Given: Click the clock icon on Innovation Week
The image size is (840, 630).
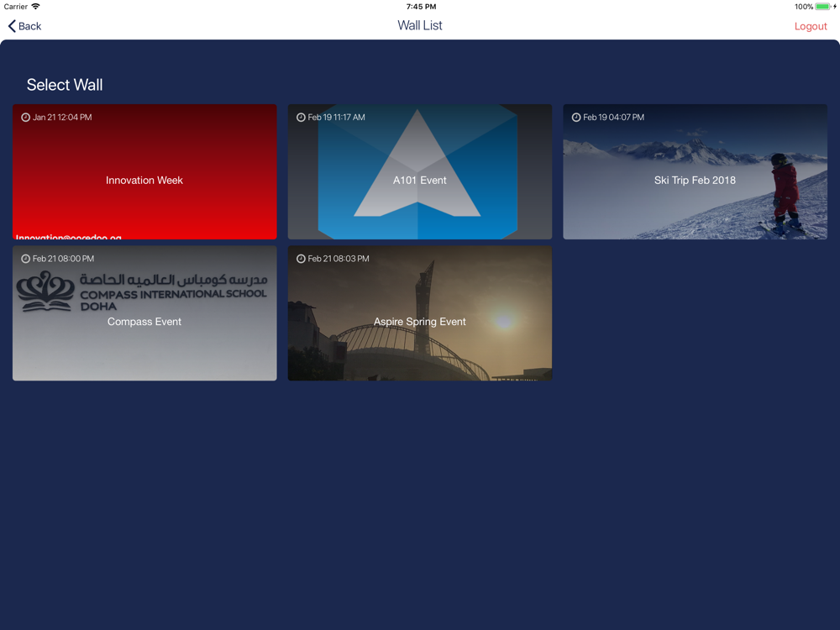Looking at the screenshot, I should coord(25,118).
